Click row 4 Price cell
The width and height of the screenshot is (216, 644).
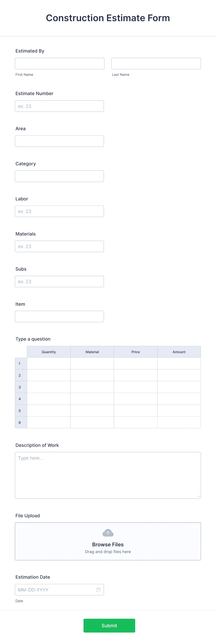136,399
